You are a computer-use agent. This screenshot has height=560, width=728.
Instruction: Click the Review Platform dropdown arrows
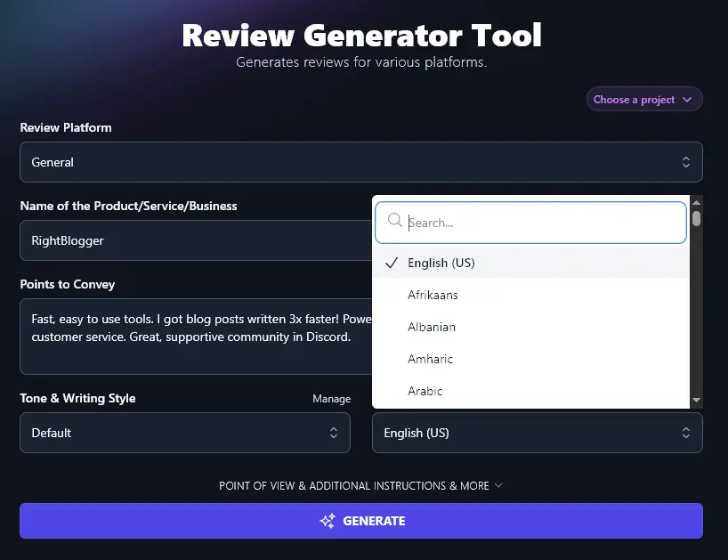685,162
